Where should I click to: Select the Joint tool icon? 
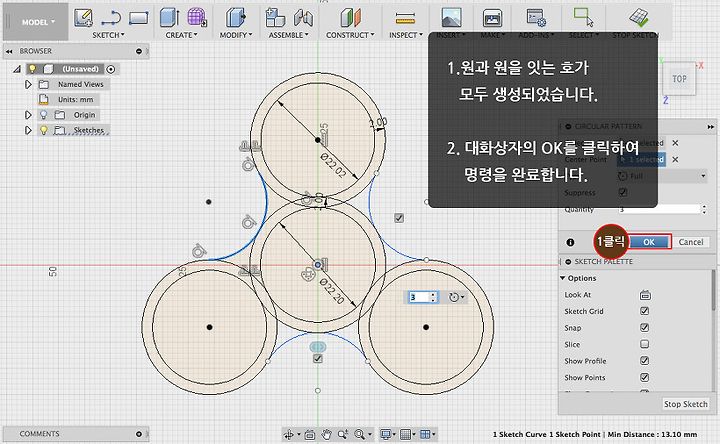pyautogui.click(x=303, y=18)
